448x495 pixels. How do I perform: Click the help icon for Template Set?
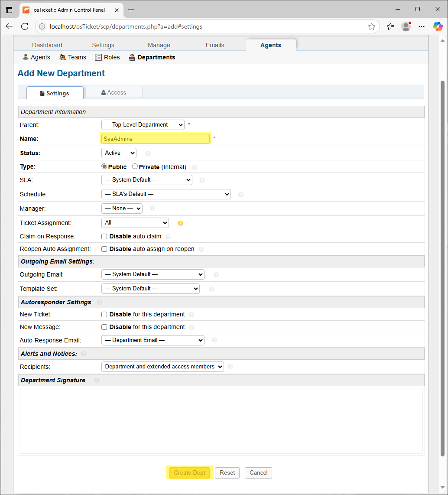[211, 289]
